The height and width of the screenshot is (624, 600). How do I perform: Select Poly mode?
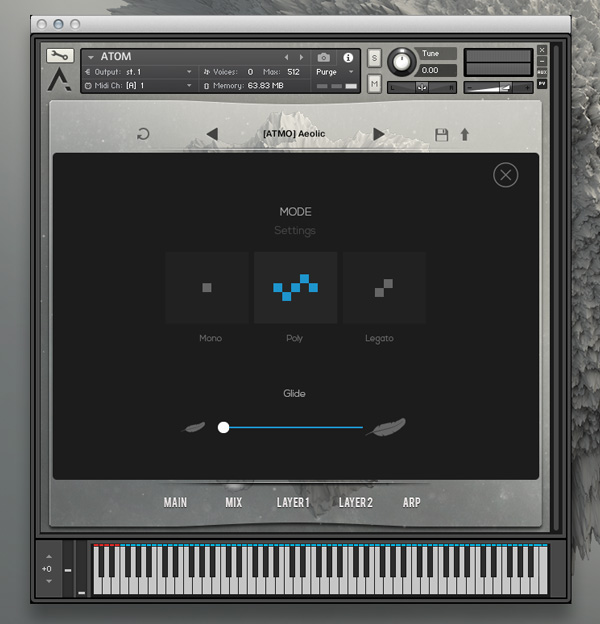[296, 287]
